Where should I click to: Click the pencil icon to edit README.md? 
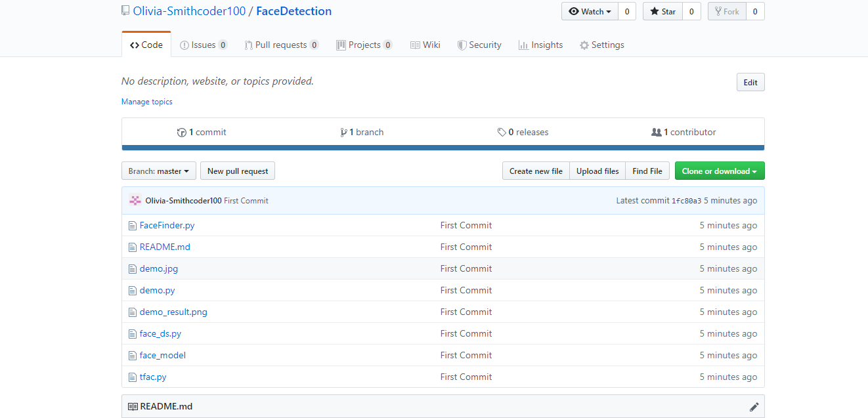tap(754, 406)
